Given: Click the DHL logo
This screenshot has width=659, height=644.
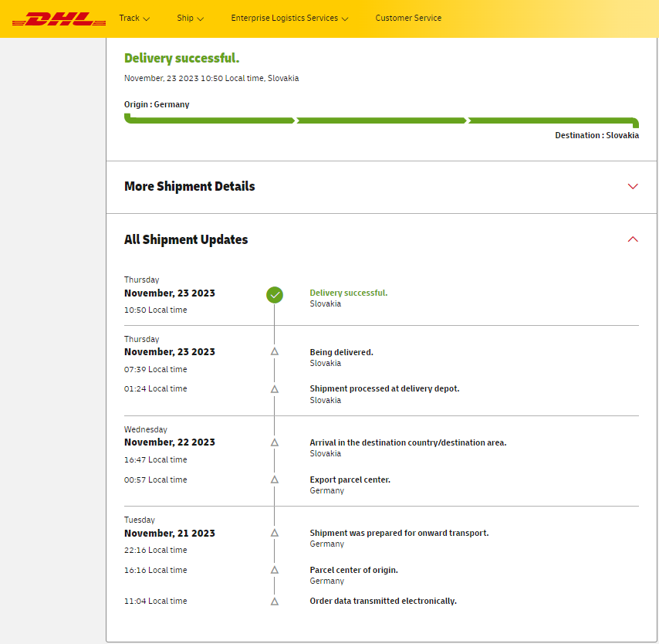Looking at the screenshot, I should pyautogui.click(x=59, y=19).
